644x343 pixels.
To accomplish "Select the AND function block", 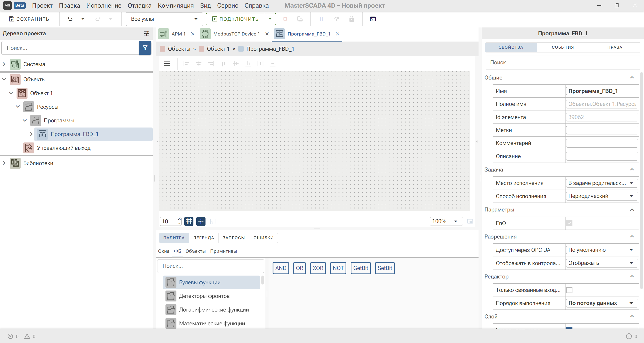I will tap(281, 268).
